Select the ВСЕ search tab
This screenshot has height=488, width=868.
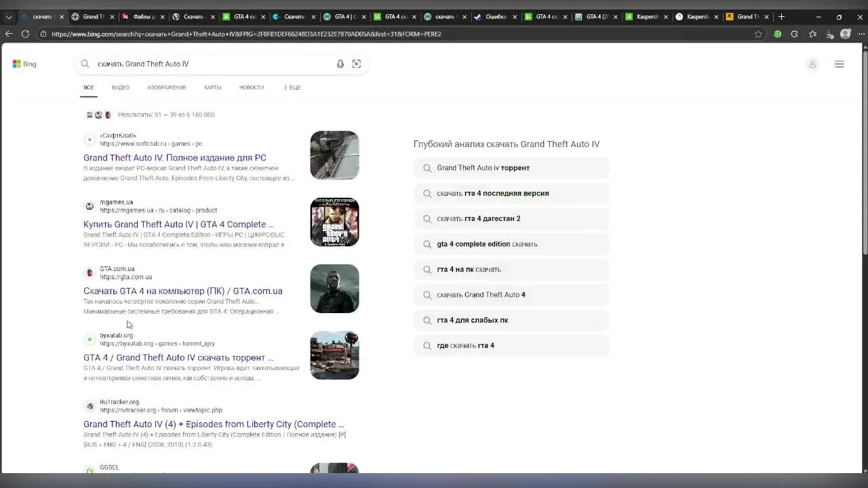89,87
